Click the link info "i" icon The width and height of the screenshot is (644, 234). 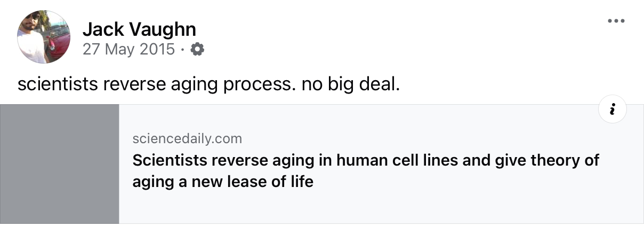tap(612, 110)
